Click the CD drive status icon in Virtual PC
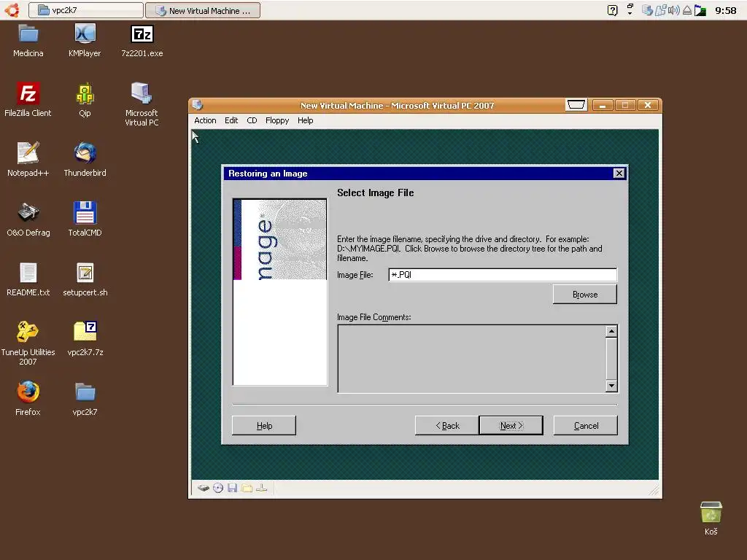This screenshot has height=560, width=747. 218,488
